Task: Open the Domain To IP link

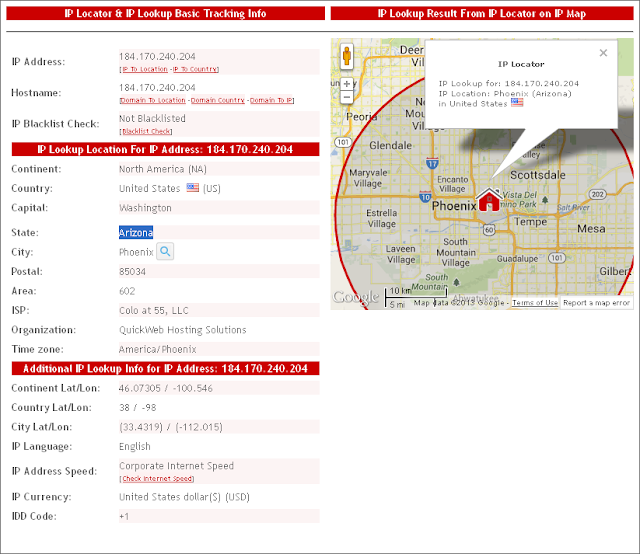Action: [x=271, y=100]
